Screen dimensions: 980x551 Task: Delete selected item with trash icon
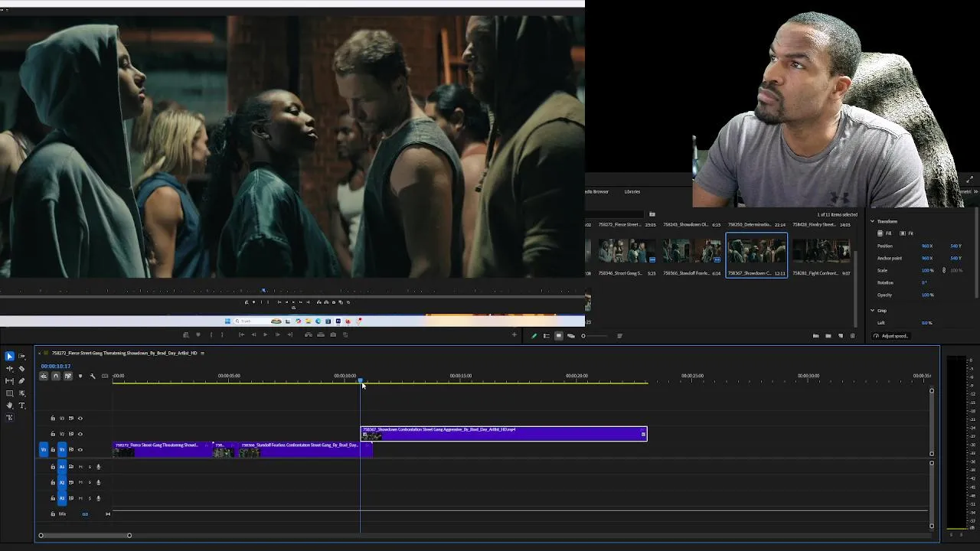pyautogui.click(x=852, y=336)
